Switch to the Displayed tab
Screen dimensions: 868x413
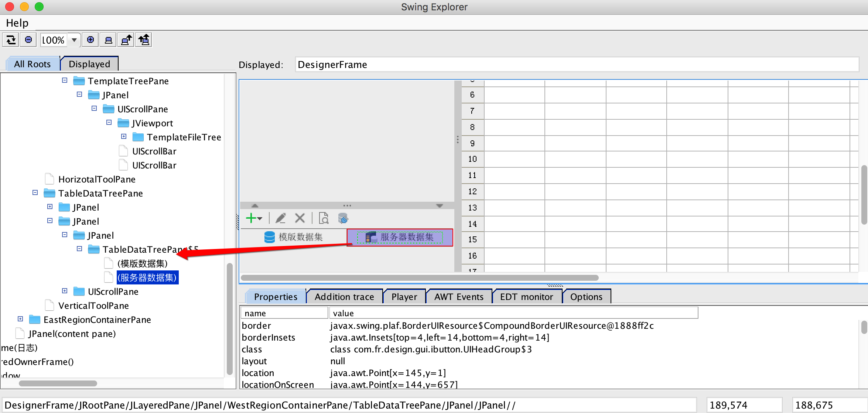tap(89, 64)
